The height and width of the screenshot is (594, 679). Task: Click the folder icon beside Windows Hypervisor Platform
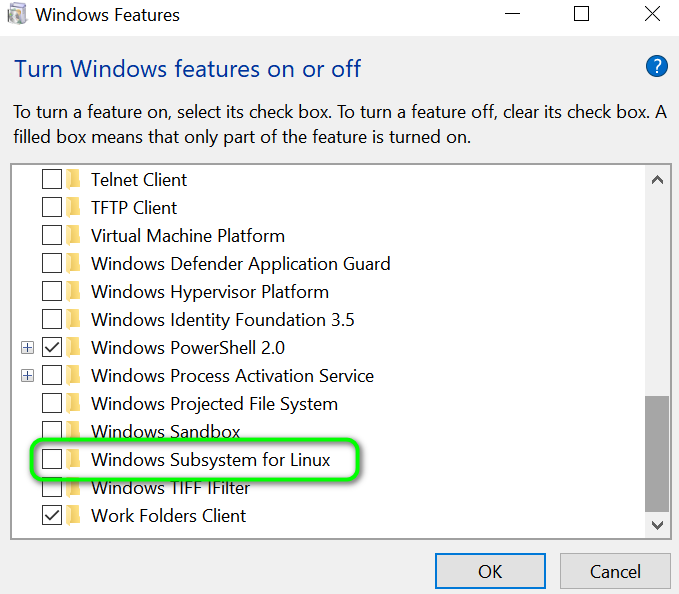click(x=73, y=292)
